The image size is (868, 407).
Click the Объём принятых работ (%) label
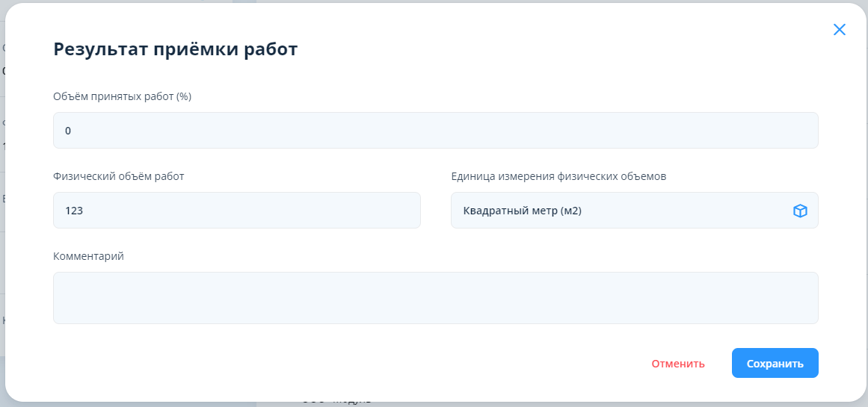coord(123,96)
